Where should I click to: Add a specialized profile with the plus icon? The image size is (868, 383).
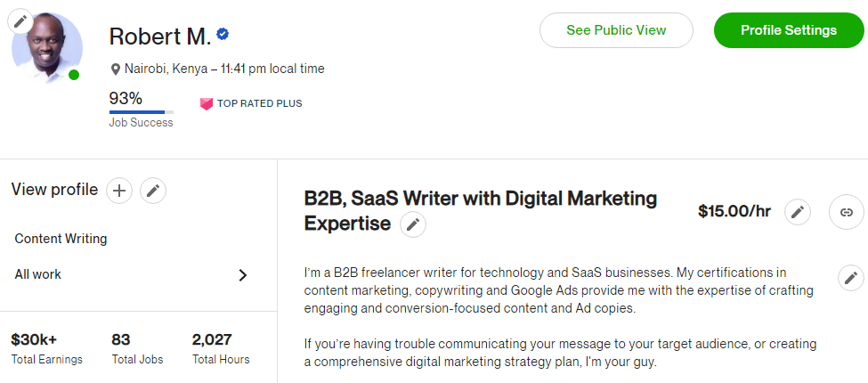click(119, 190)
